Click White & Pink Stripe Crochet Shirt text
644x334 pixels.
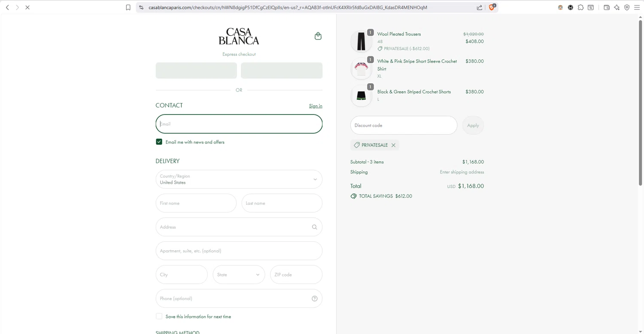click(x=417, y=65)
